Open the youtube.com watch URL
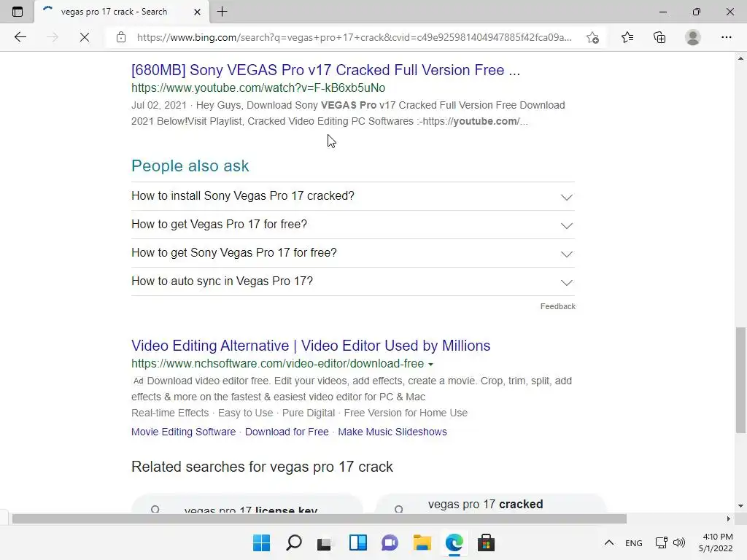 click(x=258, y=87)
